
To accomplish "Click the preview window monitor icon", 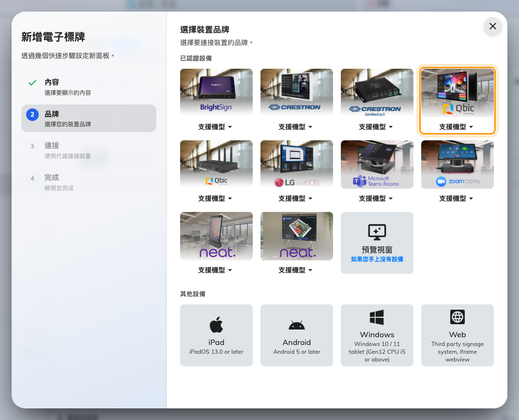I will click(x=377, y=232).
